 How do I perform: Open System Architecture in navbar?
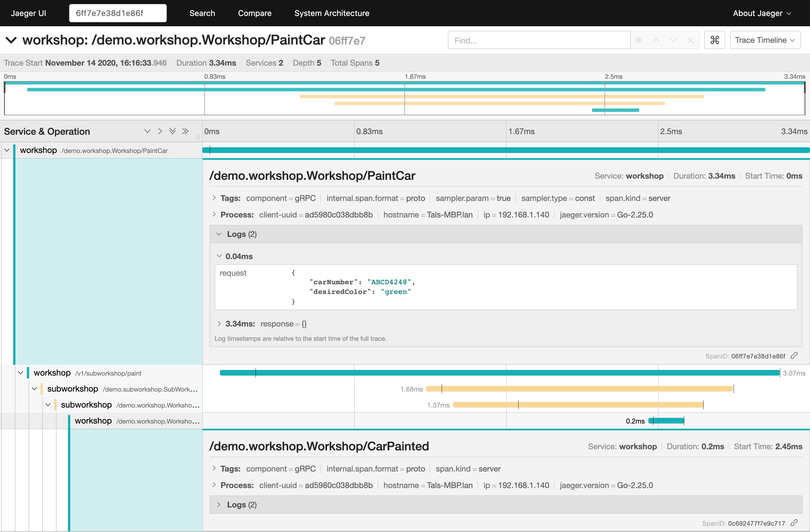332,13
